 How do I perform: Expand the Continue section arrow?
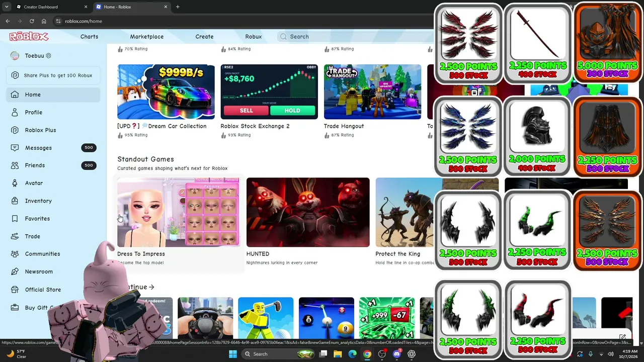click(x=151, y=287)
